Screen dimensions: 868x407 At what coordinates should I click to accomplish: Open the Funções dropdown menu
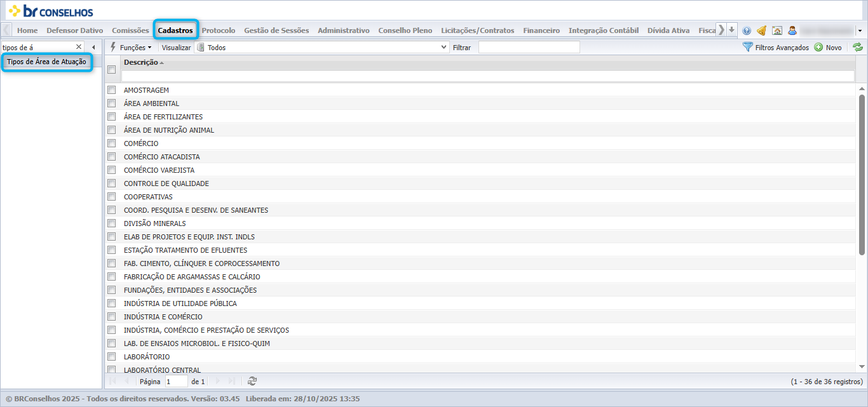click(131, 48)
